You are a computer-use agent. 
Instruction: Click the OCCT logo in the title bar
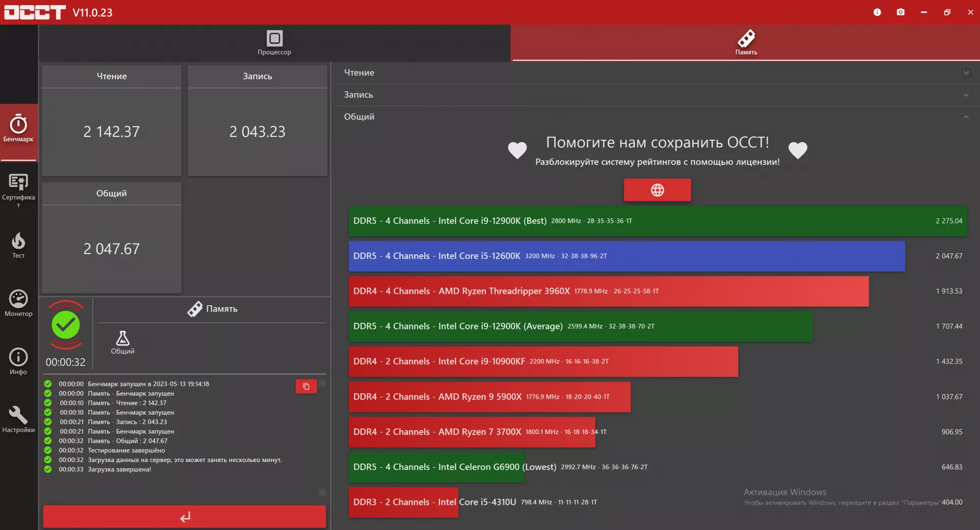coord(35,12)
